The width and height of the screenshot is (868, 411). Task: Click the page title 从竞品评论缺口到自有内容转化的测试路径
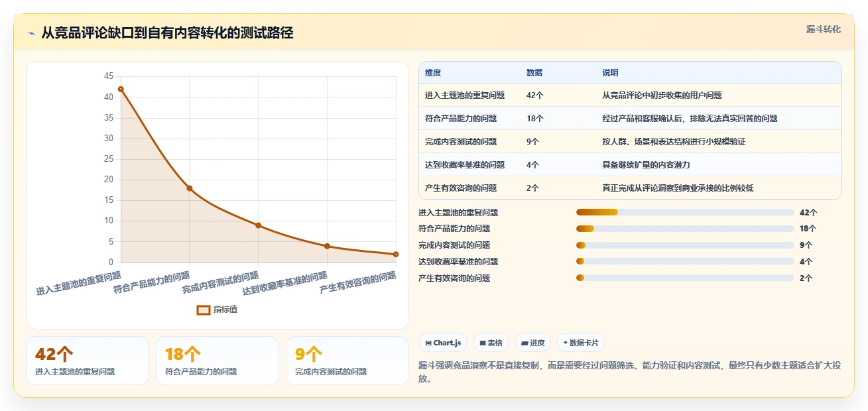[167, 33]
